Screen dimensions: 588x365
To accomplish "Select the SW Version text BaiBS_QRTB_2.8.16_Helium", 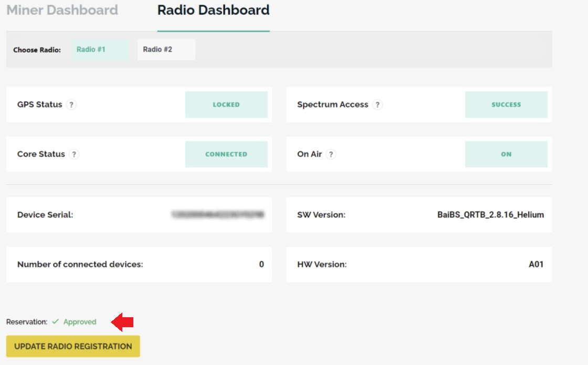I will tap(490, 215).
